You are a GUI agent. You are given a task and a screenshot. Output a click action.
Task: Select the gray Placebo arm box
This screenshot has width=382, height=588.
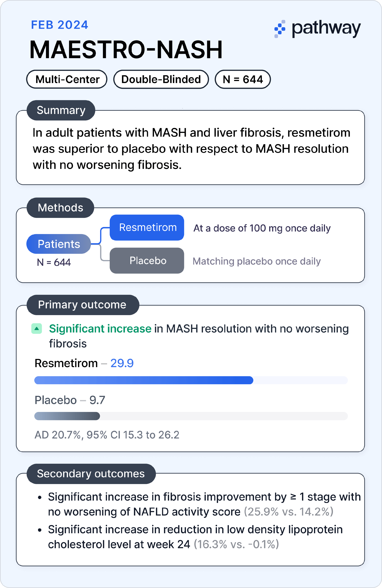tap(147, 261)
